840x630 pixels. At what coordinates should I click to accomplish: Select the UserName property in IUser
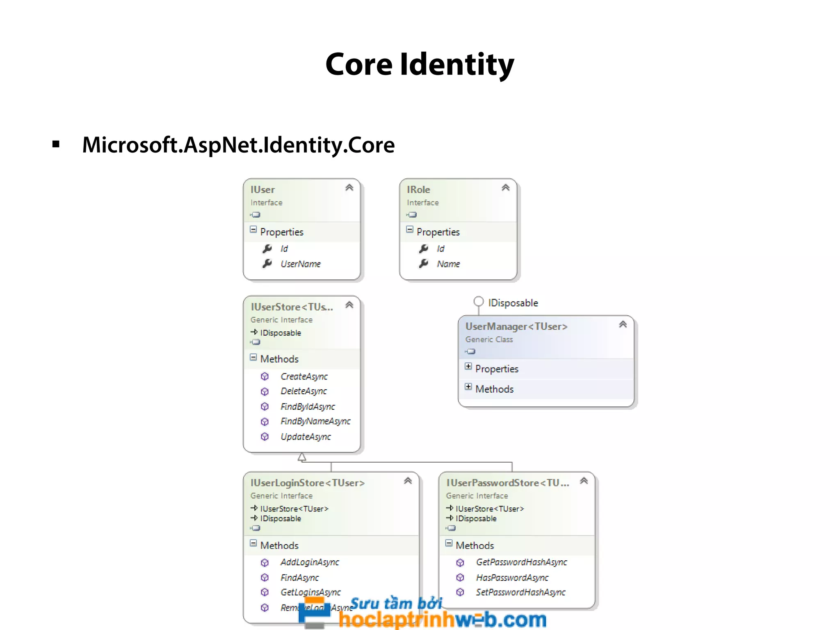point(301,264)
